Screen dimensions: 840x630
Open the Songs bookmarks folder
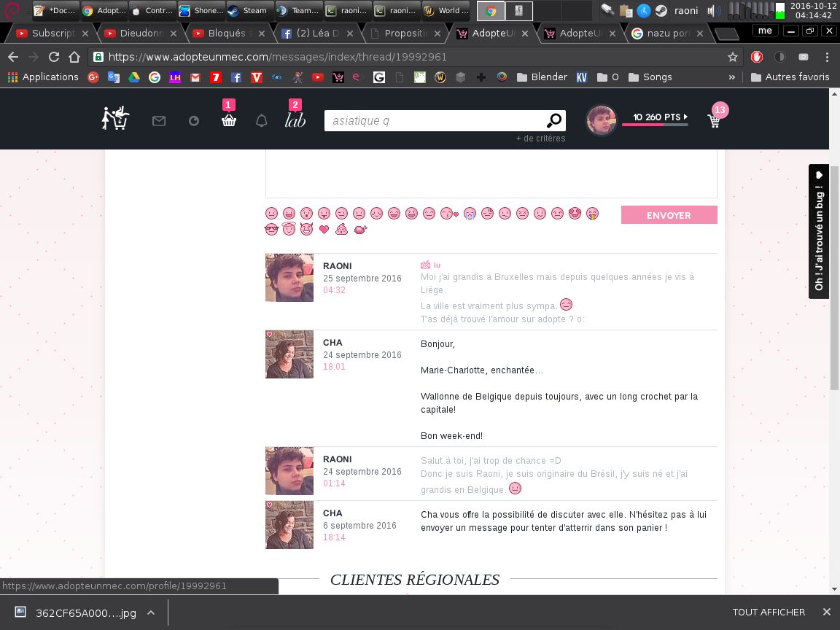tap(650, 77)
